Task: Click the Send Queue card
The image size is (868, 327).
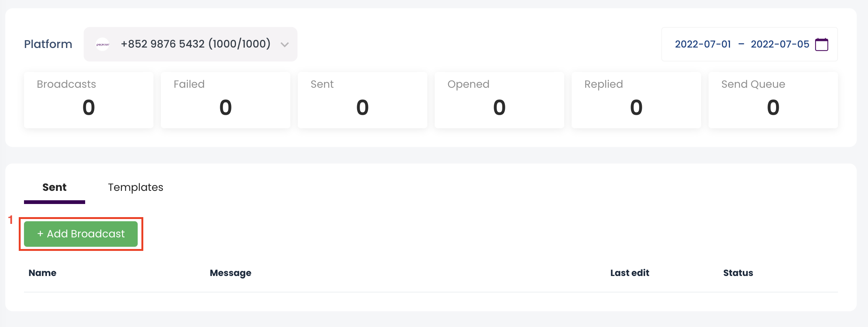Action: point(773,100)
